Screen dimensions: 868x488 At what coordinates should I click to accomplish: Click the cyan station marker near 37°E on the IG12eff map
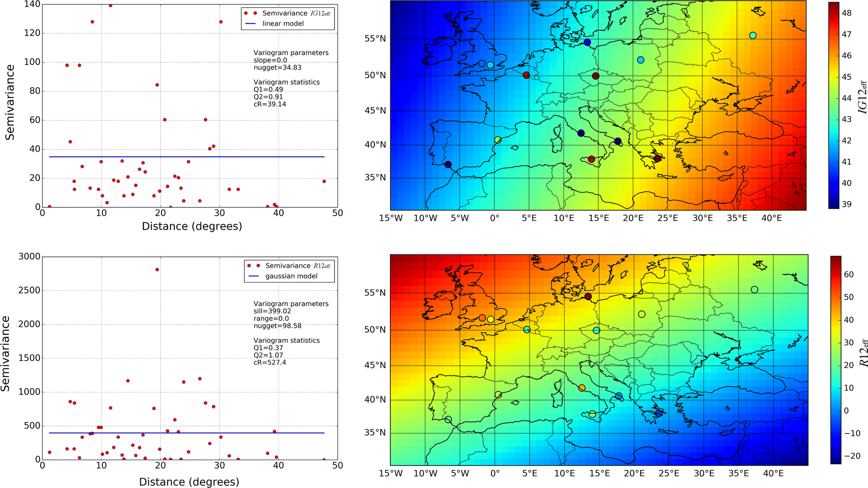pos(753,35)
